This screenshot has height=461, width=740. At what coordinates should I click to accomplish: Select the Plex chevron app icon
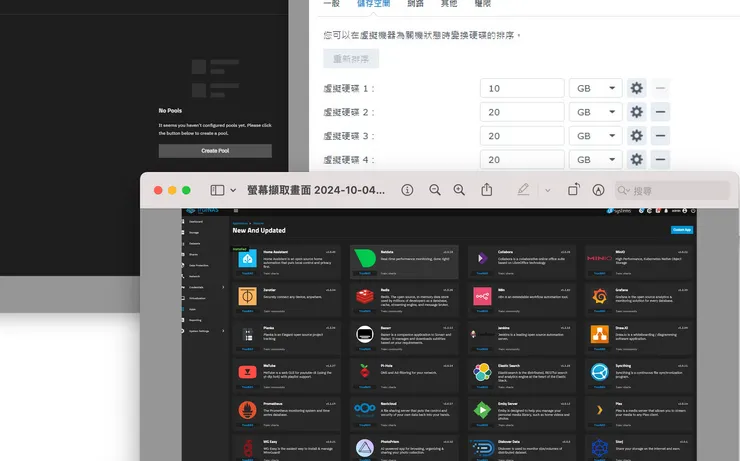tap(599, 411)
